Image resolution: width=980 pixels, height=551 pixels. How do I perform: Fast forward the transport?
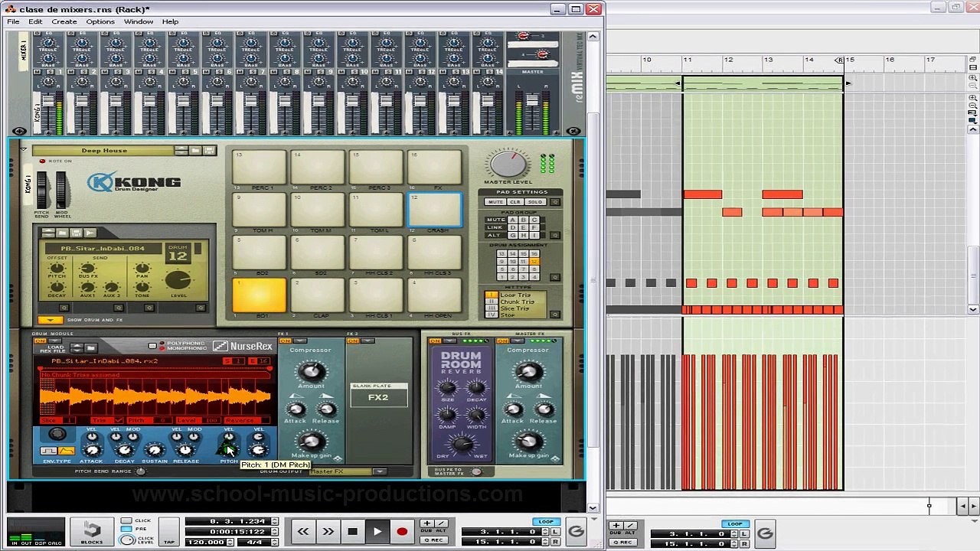click(328, 531)
